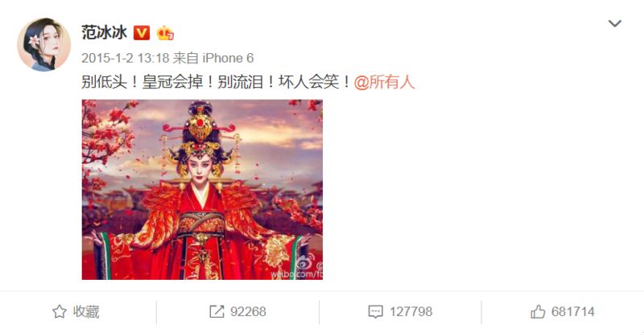The height and width of the screenshot is (333, 644).
Task: Open the post options chevron dropdown
Action: pyautogui.click(x=614, y=23)
